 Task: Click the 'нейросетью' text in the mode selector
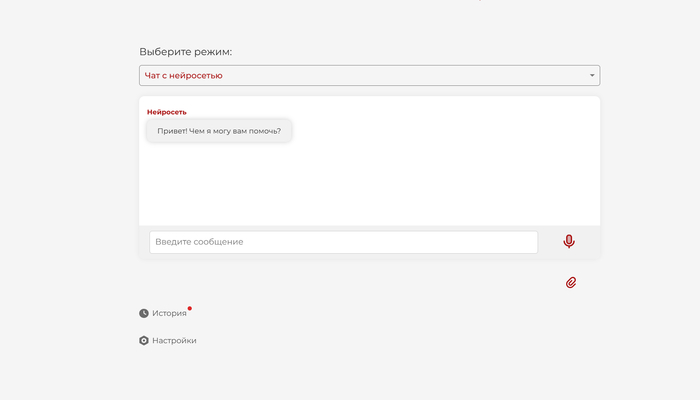click(198, 75)
